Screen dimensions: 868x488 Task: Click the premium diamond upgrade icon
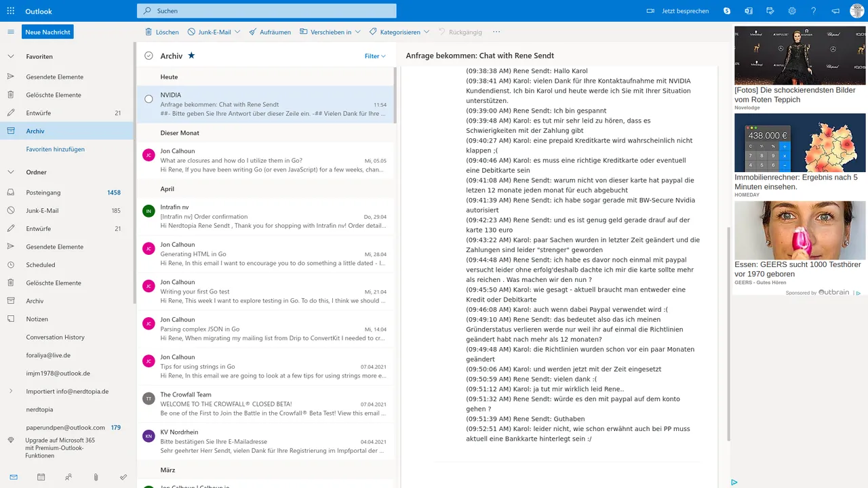click(x=11, y=440)
